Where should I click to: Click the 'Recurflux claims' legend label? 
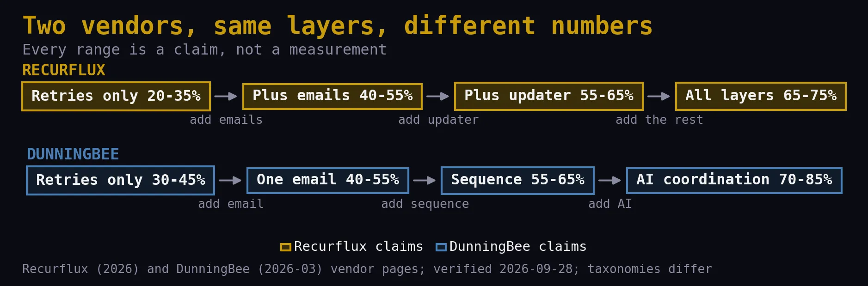358,247
